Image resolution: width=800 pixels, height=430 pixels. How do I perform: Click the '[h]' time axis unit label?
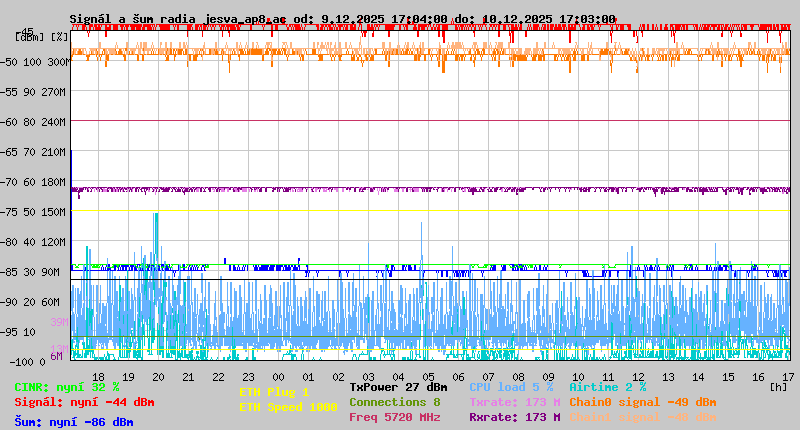click(x=779, y=387)
